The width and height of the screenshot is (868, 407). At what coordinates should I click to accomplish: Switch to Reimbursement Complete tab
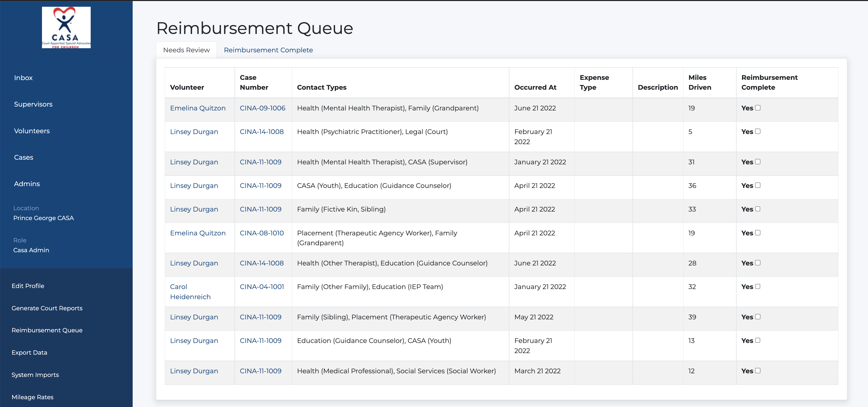(x=268, y=50)
